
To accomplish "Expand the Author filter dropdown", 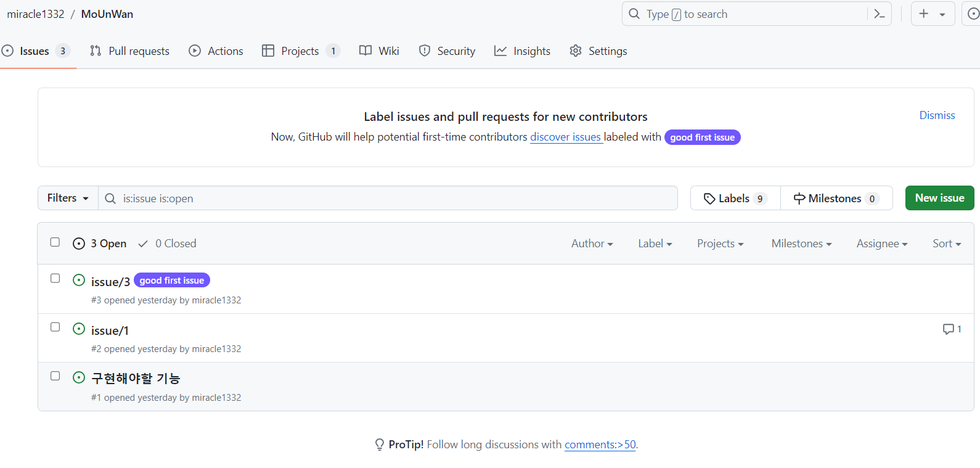I will [x=592, y=244].
